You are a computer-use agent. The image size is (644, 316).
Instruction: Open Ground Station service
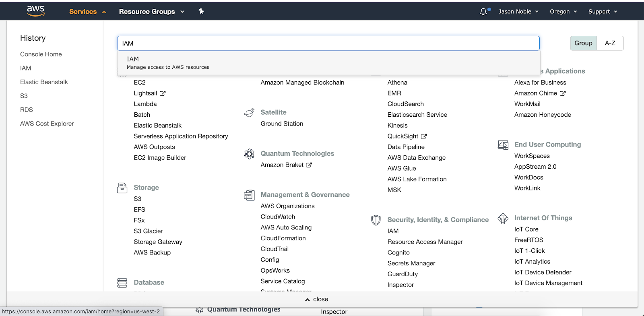coord(282,124)
